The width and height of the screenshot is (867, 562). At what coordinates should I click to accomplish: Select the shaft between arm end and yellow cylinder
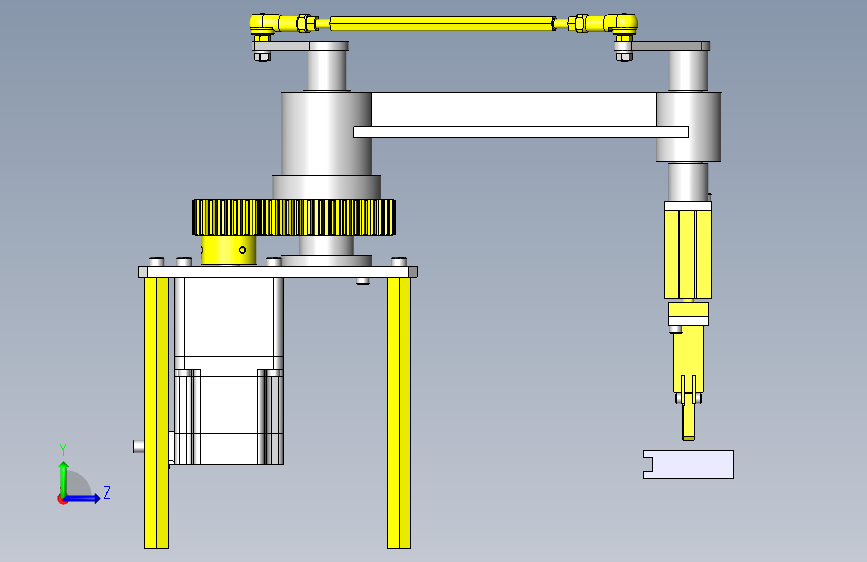(688, 181)
